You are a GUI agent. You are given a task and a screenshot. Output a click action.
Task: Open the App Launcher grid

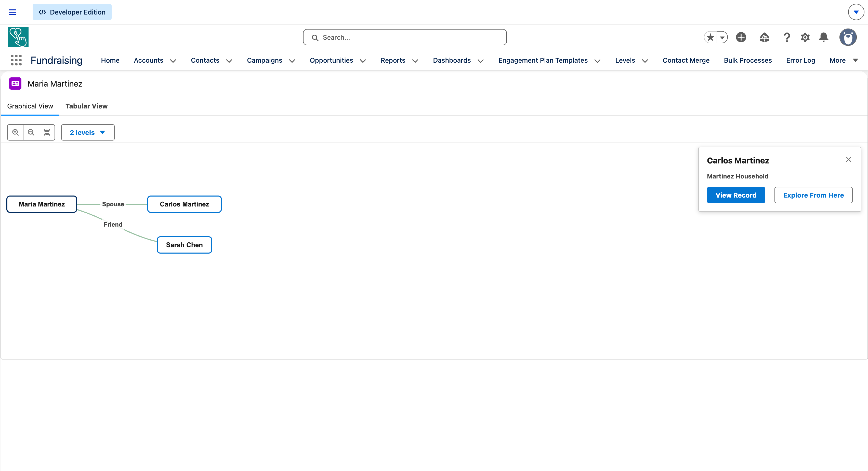point(16,60)
